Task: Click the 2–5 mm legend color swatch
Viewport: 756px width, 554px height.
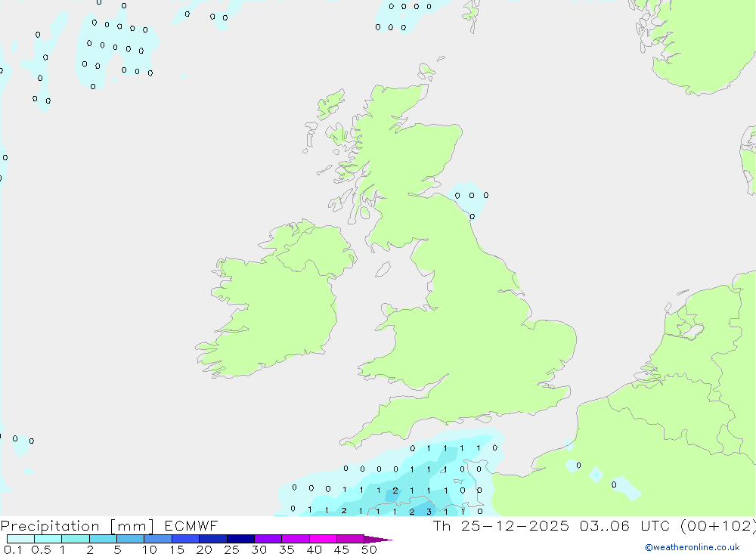Action: 103,539
